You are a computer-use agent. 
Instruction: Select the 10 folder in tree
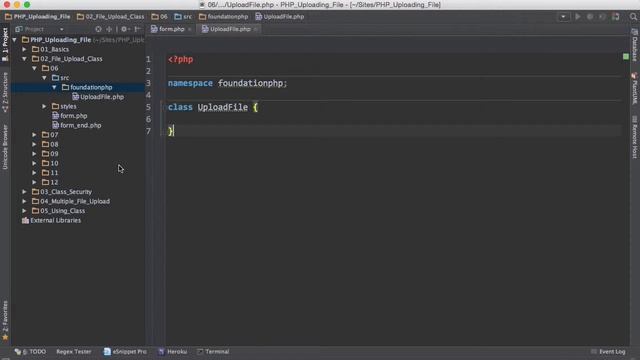tap(50, 163)
